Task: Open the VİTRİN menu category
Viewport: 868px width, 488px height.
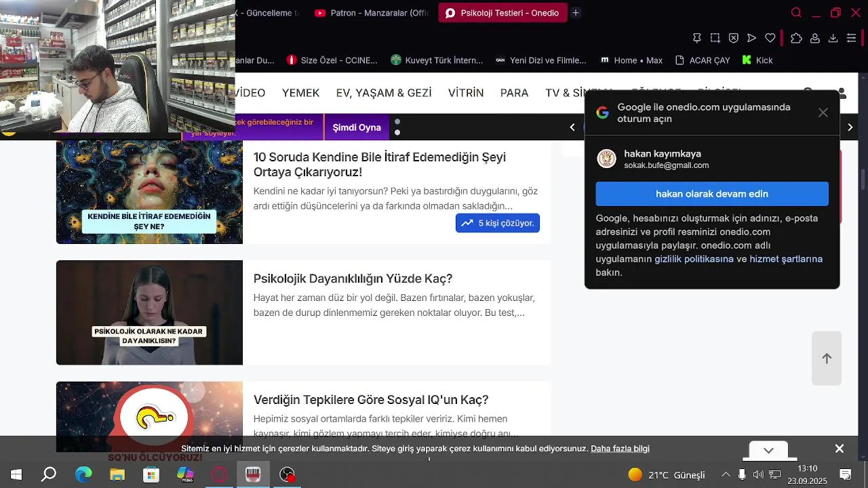Action: coord(466,93)
